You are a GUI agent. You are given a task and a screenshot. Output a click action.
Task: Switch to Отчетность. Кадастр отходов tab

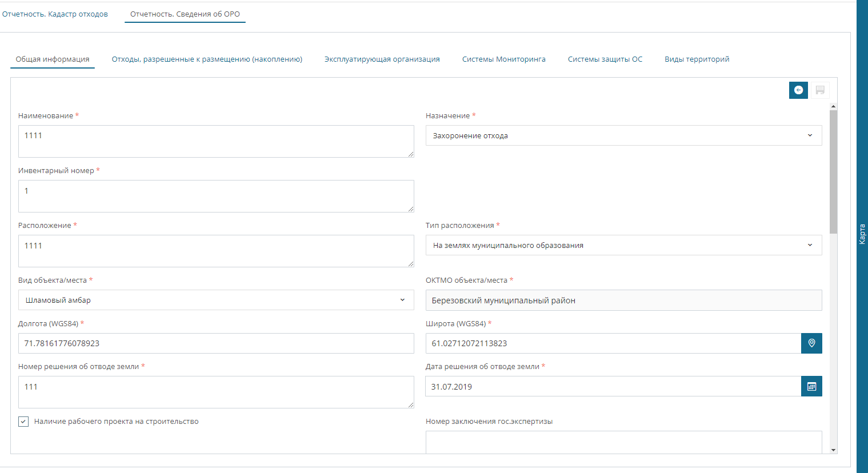click(55, 14)
